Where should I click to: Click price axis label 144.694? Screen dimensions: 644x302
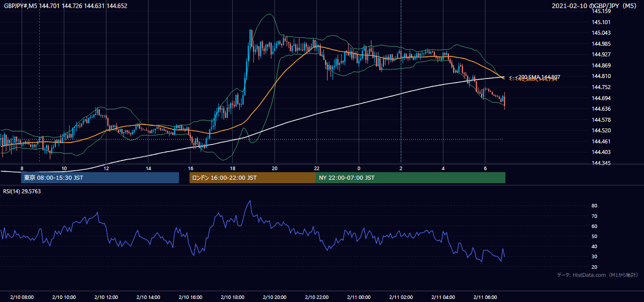(x=601, y=98)
